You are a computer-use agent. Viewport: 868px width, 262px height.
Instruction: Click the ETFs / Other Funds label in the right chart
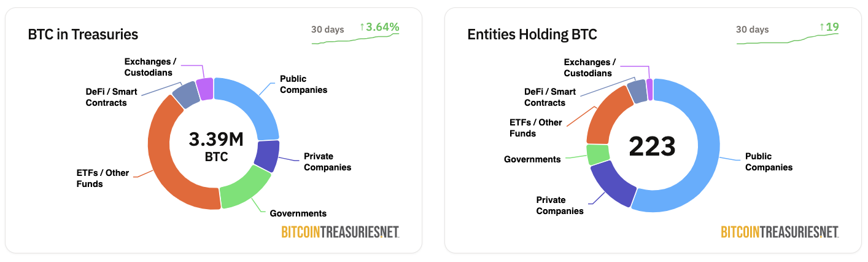pos(536,128)
